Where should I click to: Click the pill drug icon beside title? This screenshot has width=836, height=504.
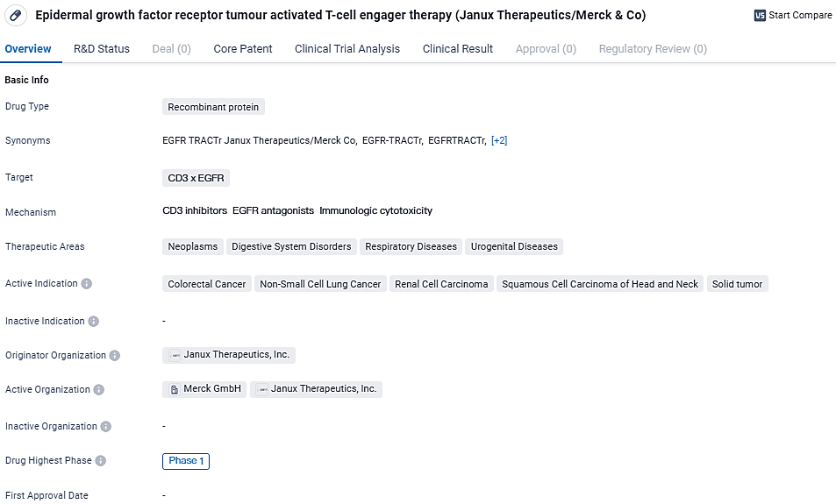point(17,16)
